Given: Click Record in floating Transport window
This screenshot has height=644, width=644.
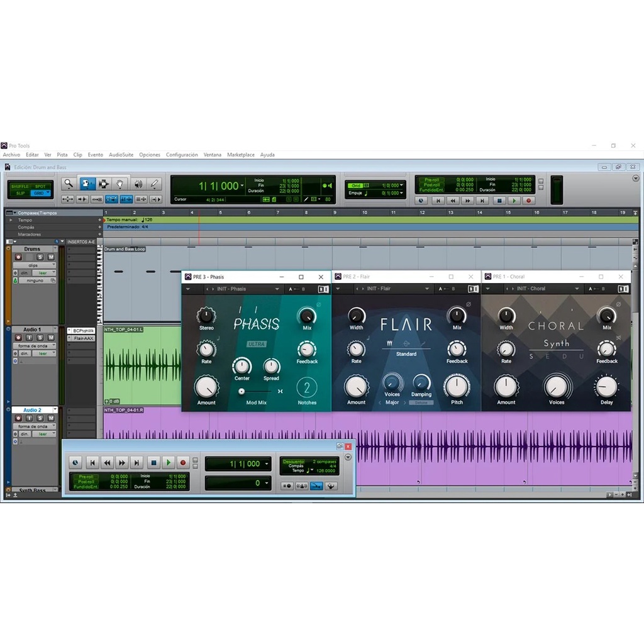Looking at the screenshot, I should (x=183, y=463).
